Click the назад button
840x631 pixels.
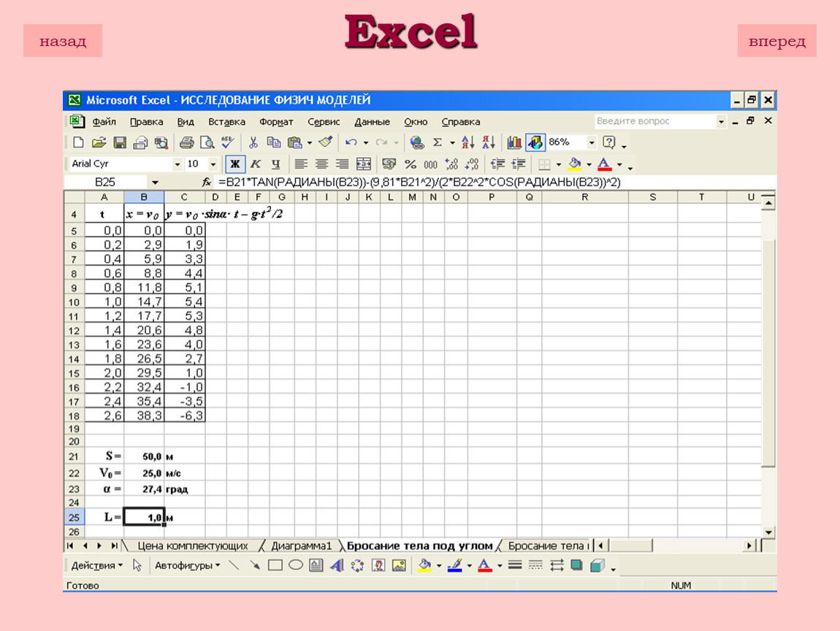pyautogui.click(x=63, y=41)
